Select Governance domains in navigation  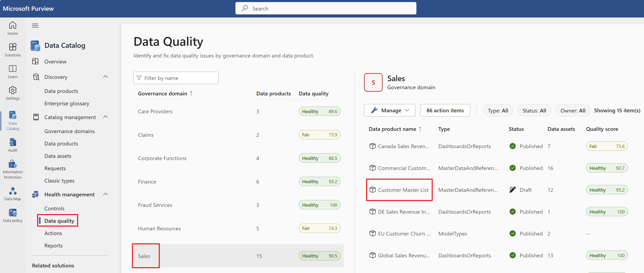tap(69, 131)
